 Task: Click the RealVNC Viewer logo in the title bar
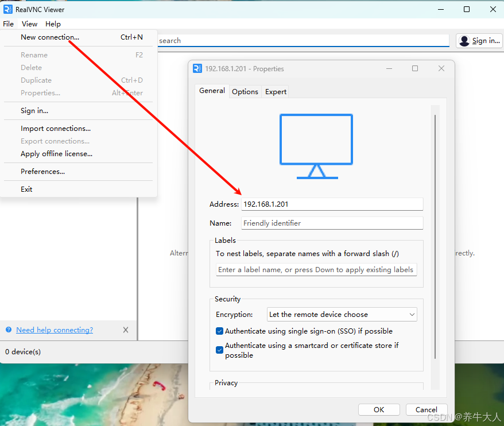click(7, 9)
